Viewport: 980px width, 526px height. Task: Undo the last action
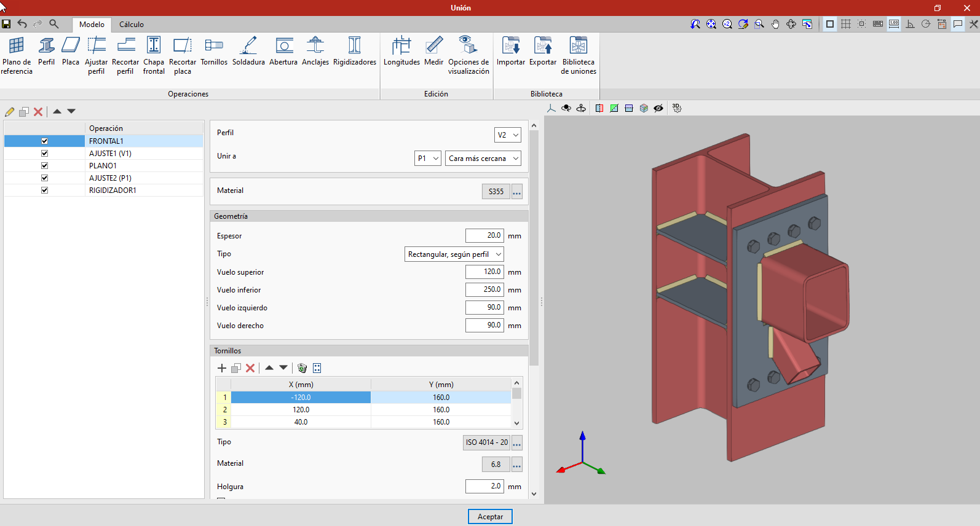tap(22, 24)
